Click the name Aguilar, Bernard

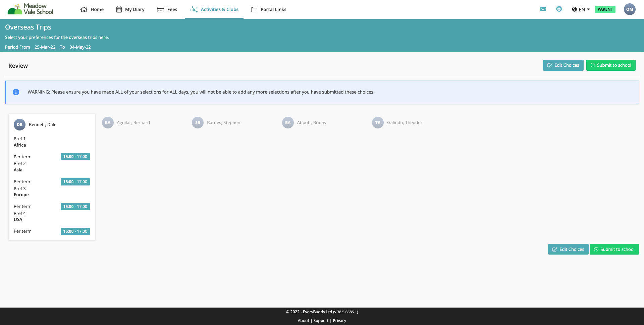(133, 122)
